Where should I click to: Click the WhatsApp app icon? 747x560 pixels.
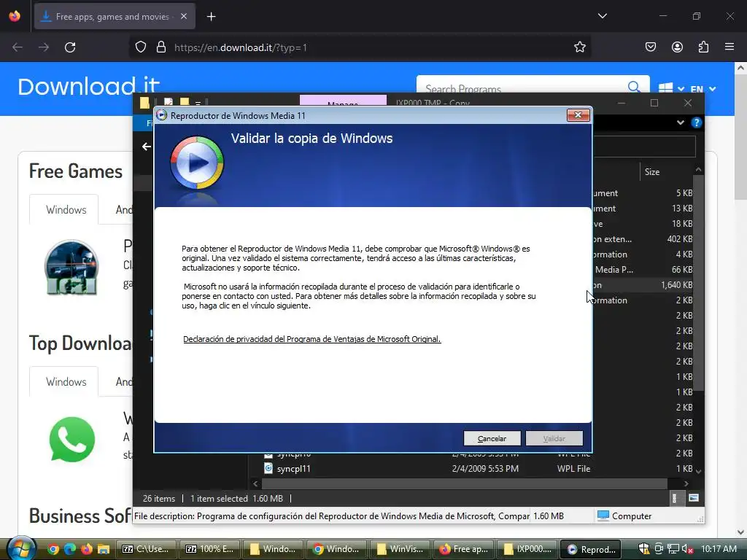pos(72,440)
